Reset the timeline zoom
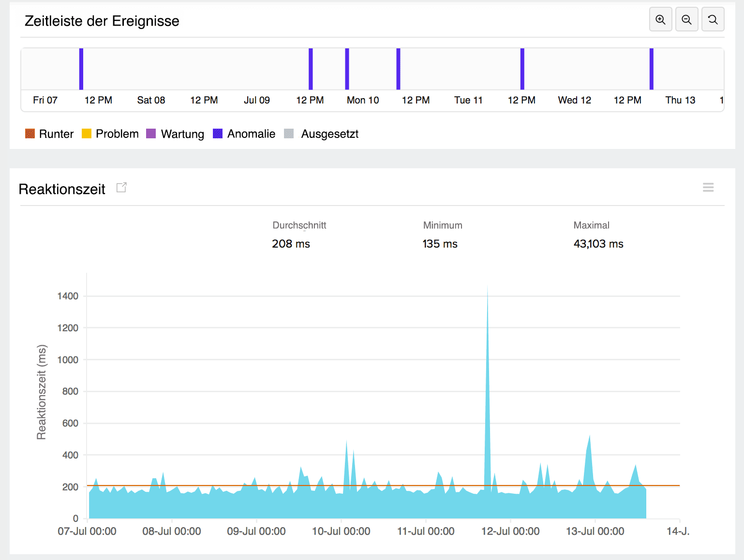Screen dimensions: 744x560 coord(713,20)
